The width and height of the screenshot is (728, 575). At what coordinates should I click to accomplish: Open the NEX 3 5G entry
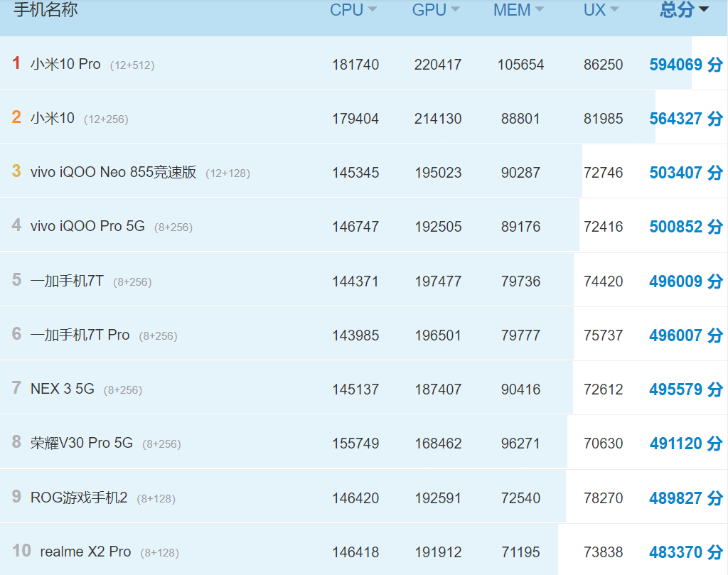click(x=63, y=389)
